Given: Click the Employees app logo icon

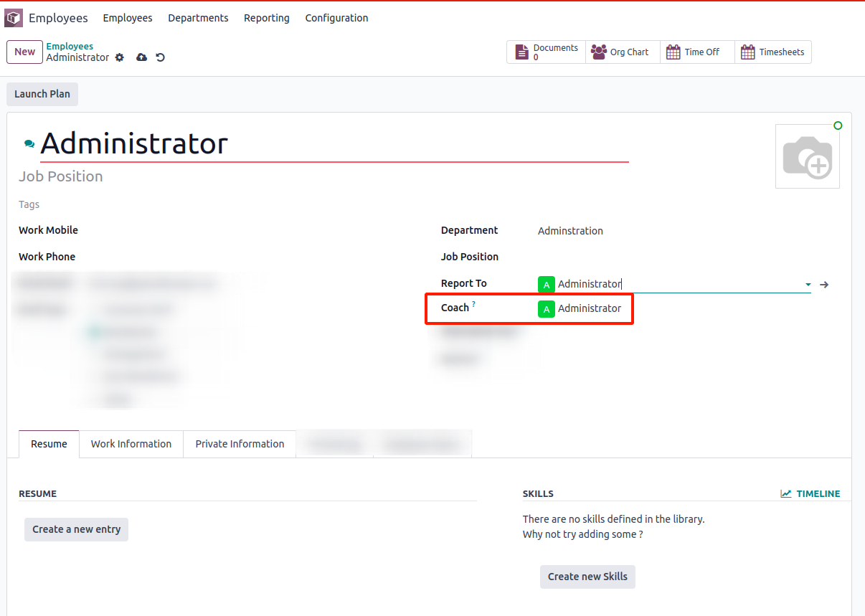Looking at the screenshot, I should click(14, 18).
